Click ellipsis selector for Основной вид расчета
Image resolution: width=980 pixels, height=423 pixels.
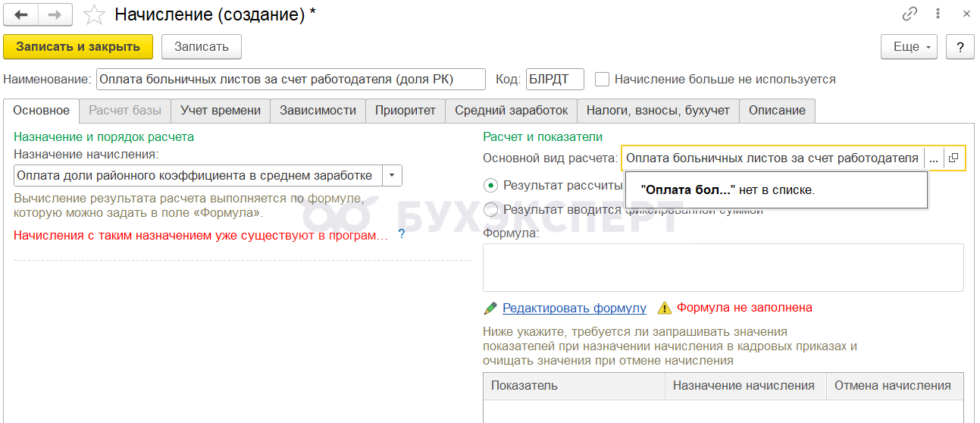933,158
